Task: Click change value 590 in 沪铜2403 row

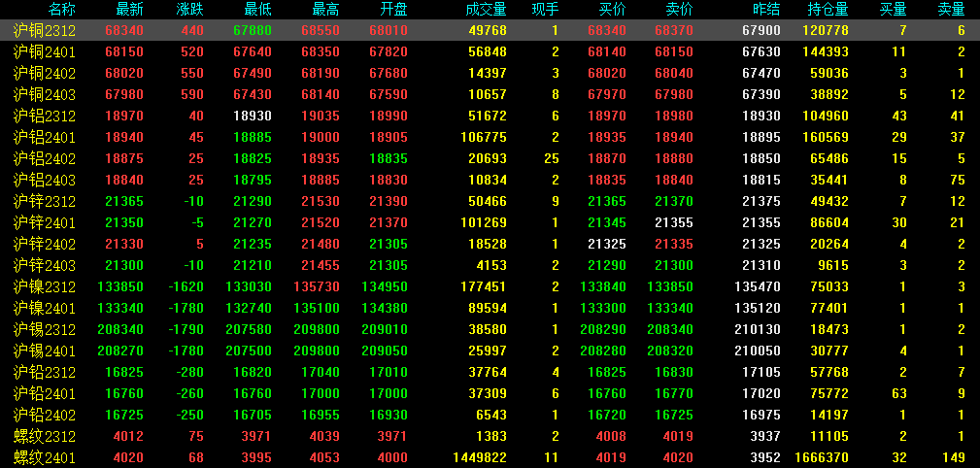Action: (192, 94)
